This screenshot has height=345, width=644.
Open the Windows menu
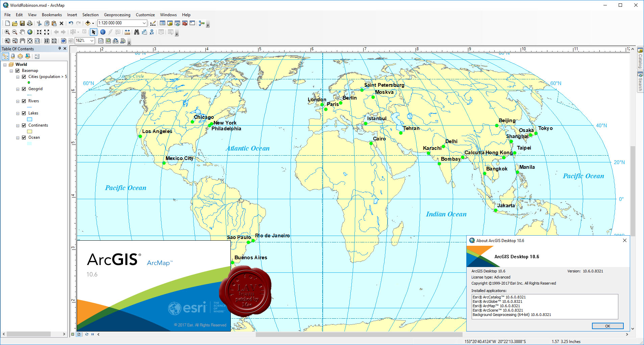[168, 15]
